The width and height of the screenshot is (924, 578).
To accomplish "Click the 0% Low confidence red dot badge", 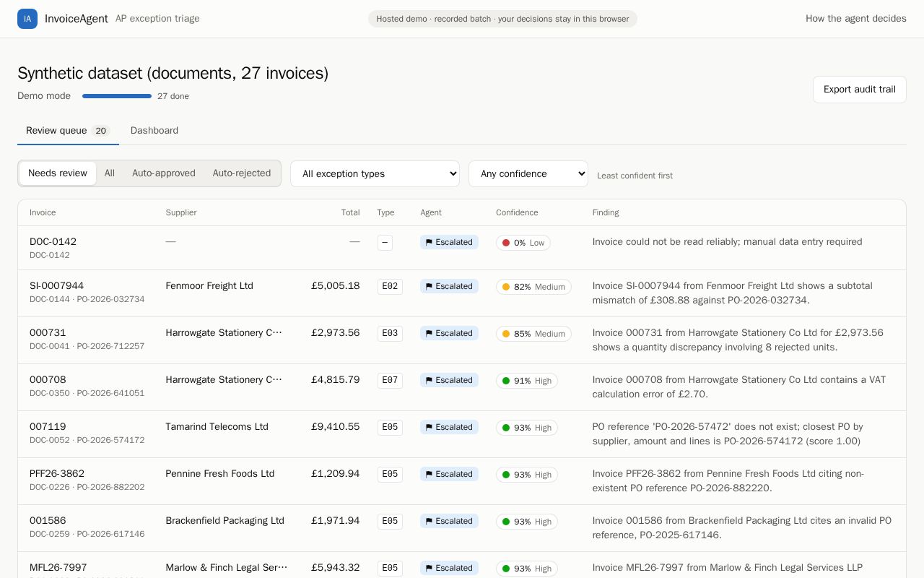I will click(x=523, y=243).
